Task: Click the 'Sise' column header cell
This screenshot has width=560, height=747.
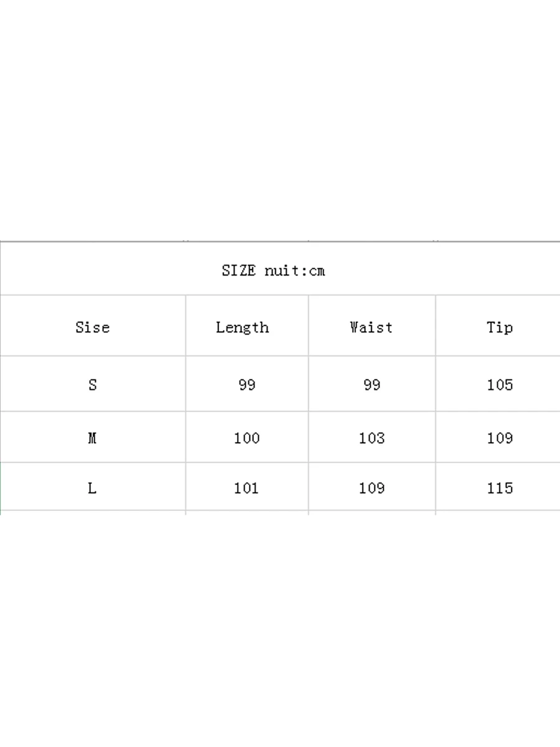Action: 93,326
